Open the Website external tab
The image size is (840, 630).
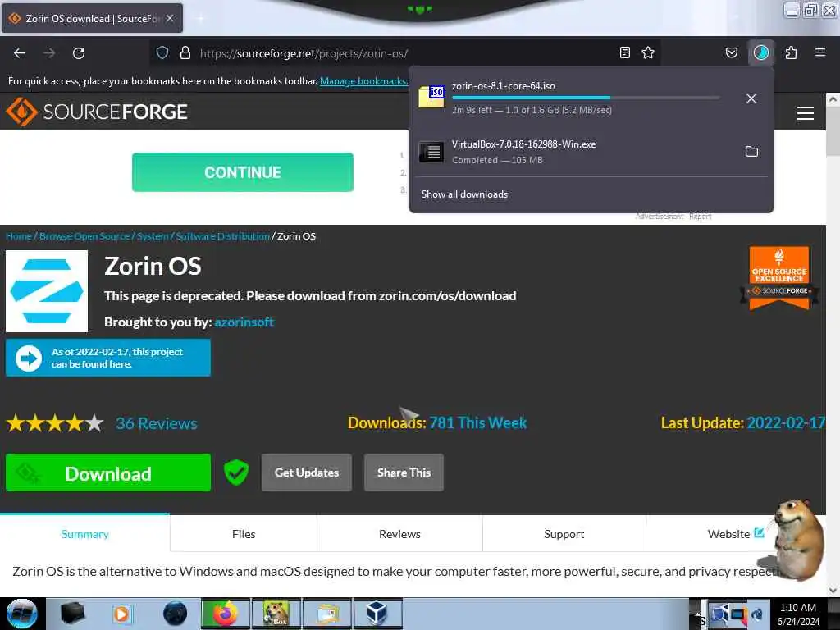(x=735, y=534)
